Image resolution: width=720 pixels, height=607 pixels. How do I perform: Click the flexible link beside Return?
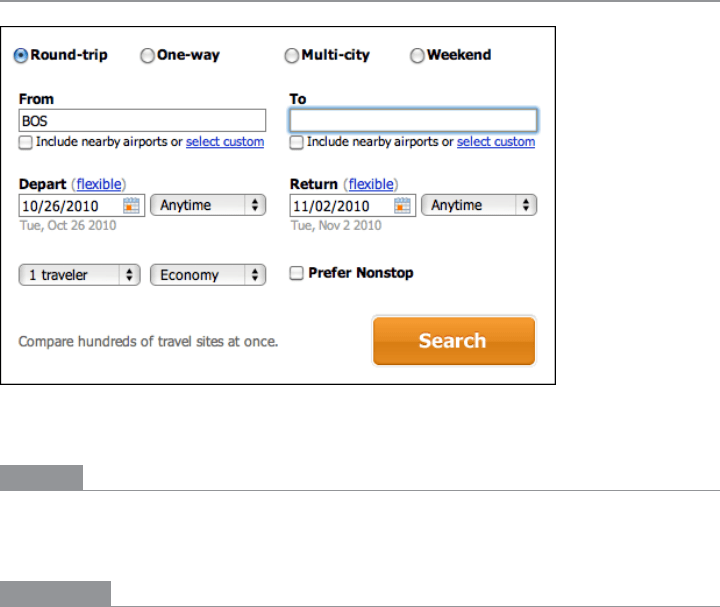coord(370,185)
